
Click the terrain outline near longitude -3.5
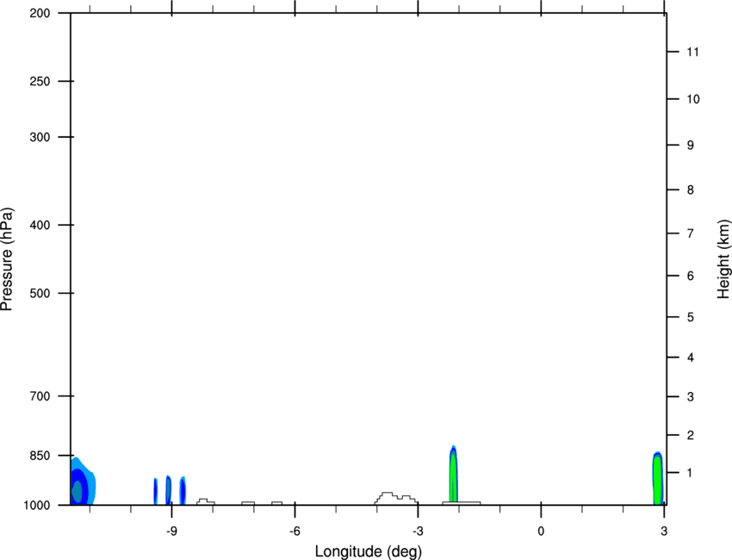396,498
